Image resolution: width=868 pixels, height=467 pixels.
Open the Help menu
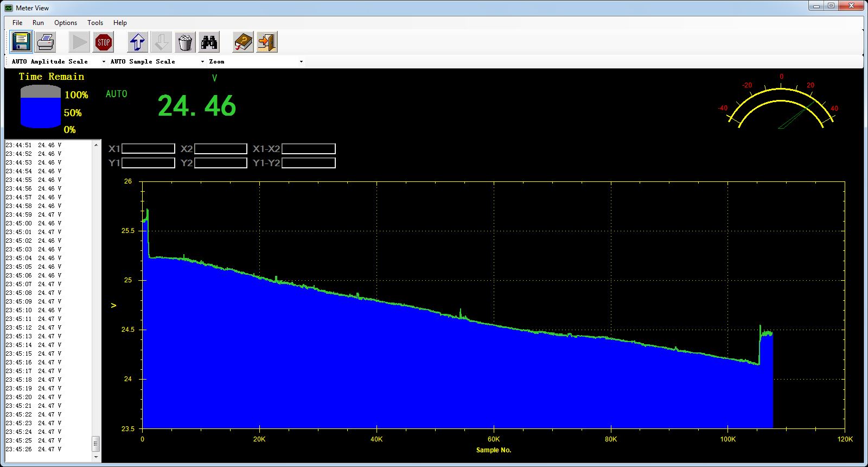click(x=120, y=23)
